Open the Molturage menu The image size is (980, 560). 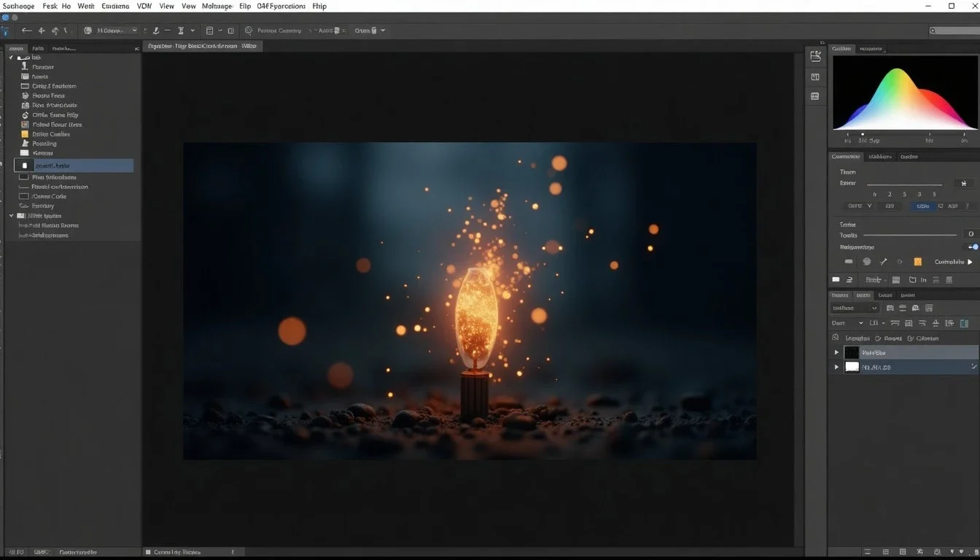coord(217,6)
